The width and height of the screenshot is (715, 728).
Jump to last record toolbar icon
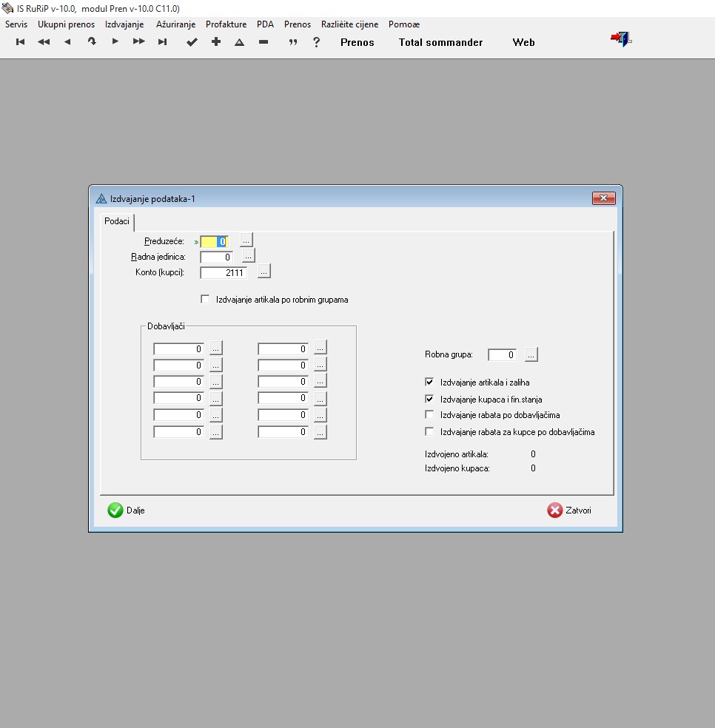[x=162, y=42]
